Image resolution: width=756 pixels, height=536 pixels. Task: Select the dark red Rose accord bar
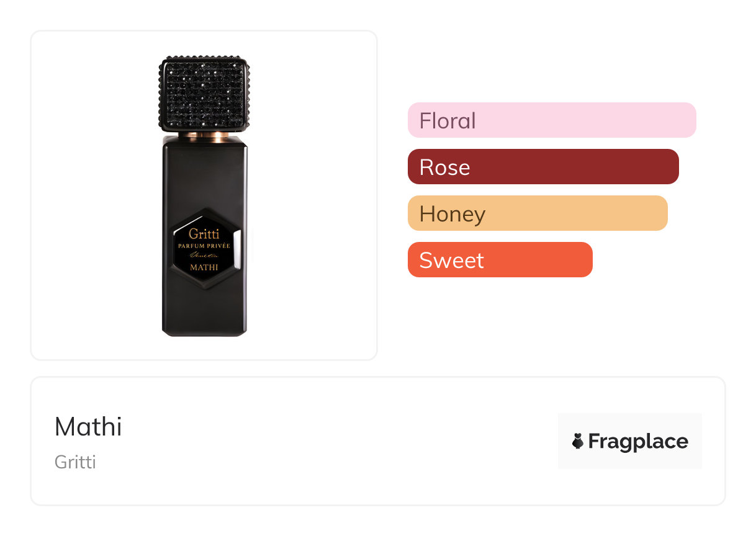tap(543, 167)
